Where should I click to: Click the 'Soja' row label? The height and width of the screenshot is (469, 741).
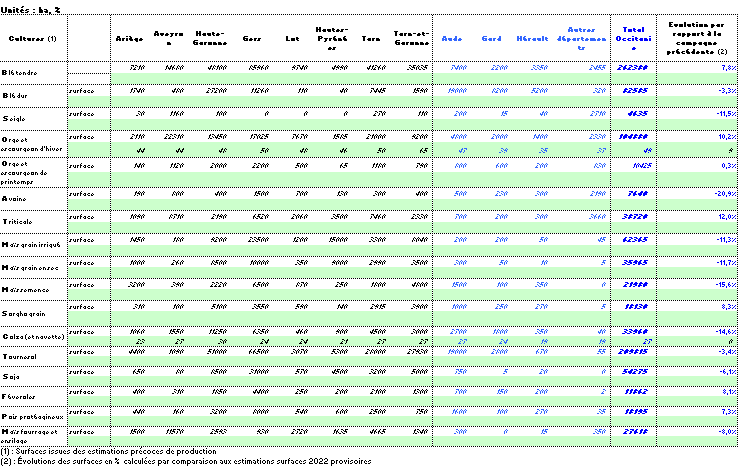tap(11, 377)
